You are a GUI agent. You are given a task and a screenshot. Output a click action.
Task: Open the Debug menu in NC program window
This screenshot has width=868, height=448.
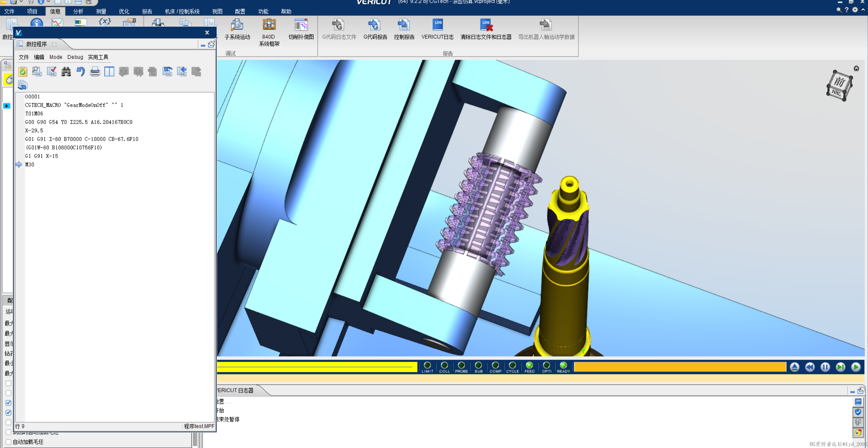(x=75, y=57)
